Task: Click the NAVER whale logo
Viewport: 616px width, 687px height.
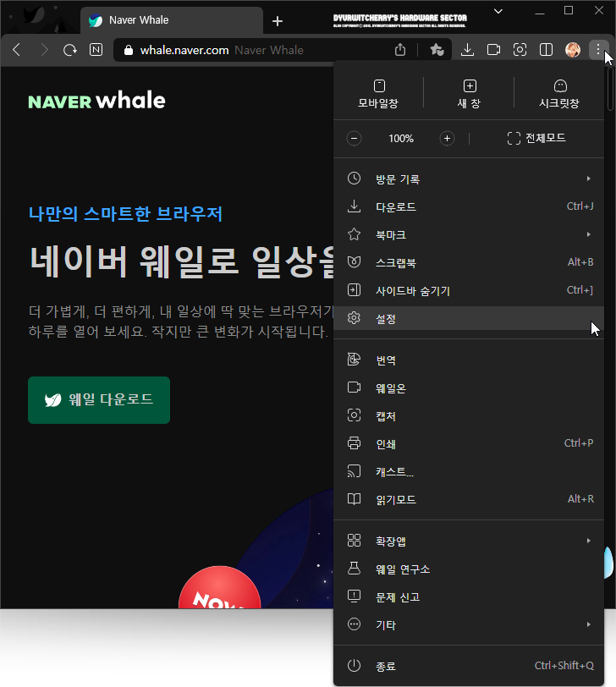Action: pyautogui.click(x=96, y=101)
